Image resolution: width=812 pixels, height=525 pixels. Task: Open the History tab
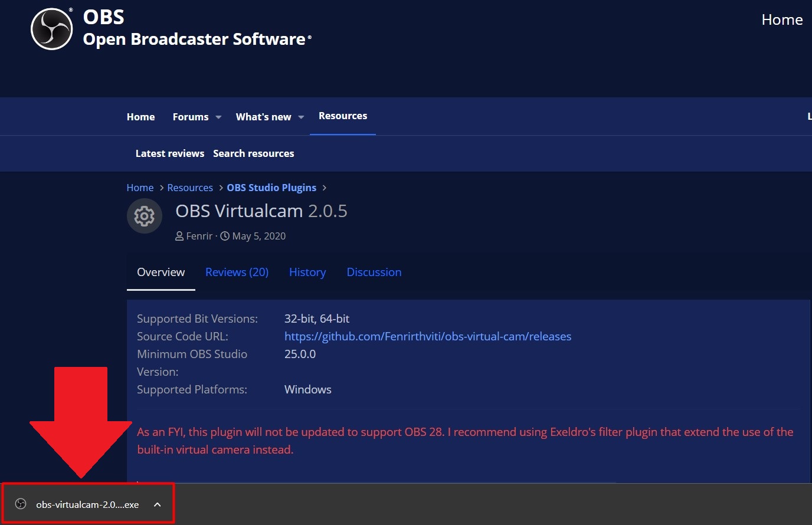point(307,272)
